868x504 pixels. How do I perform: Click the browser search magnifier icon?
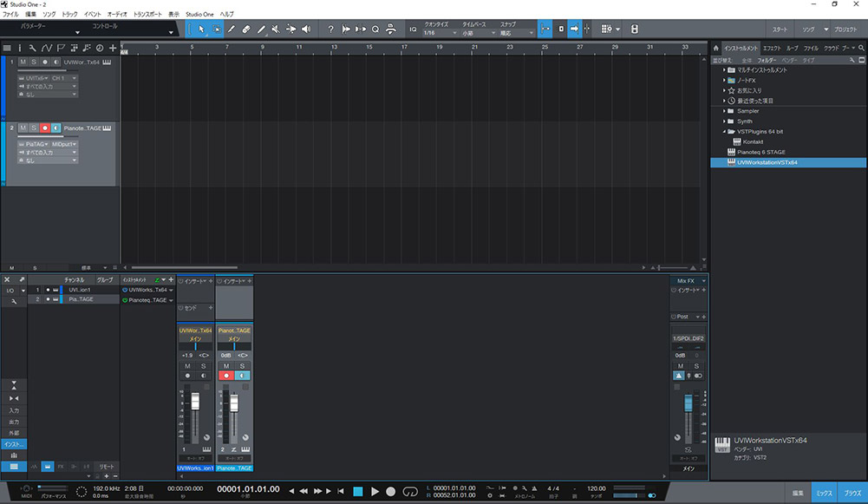(861, 49)
